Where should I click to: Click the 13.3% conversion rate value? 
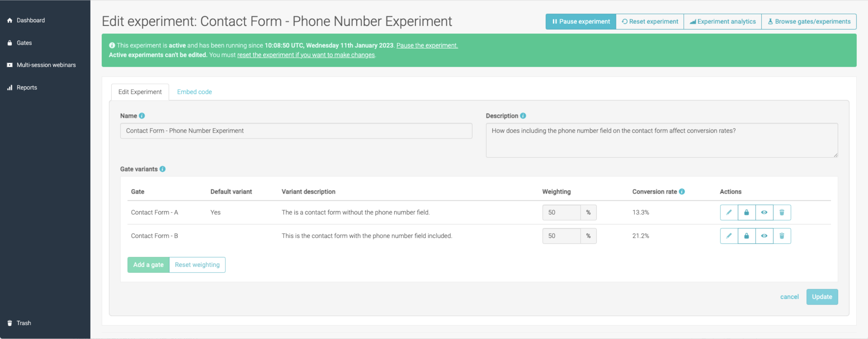coord(641,213)
